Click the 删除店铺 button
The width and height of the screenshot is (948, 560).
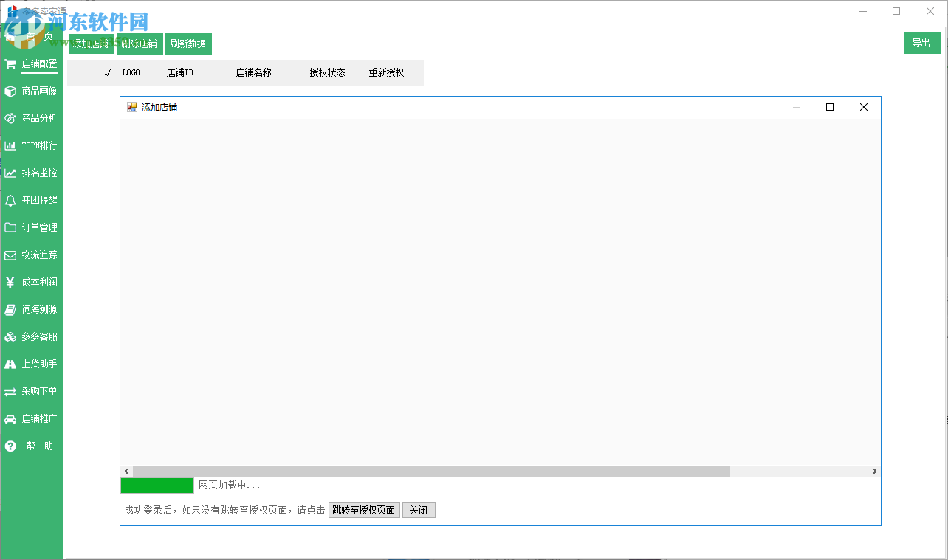point(140,44)
